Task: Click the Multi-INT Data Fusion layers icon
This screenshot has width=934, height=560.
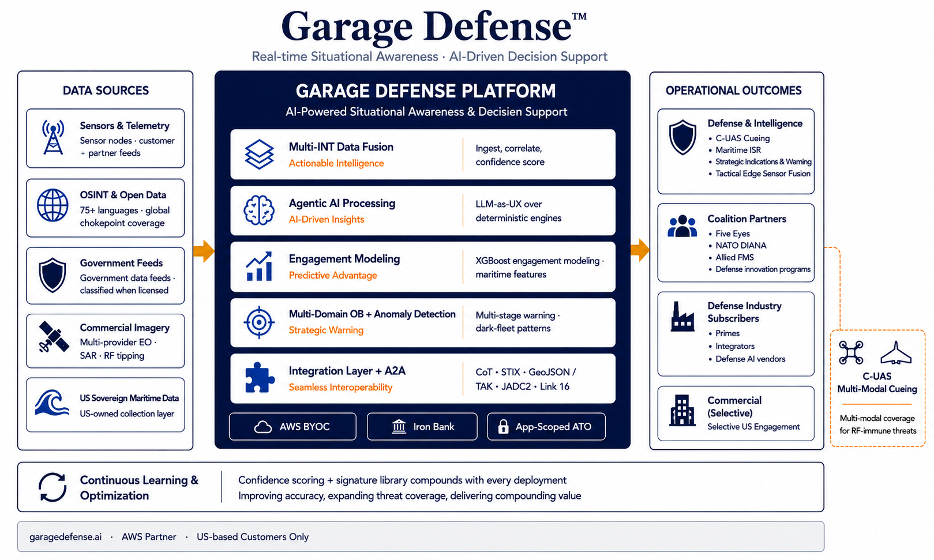Action: [x=259, y=154]
